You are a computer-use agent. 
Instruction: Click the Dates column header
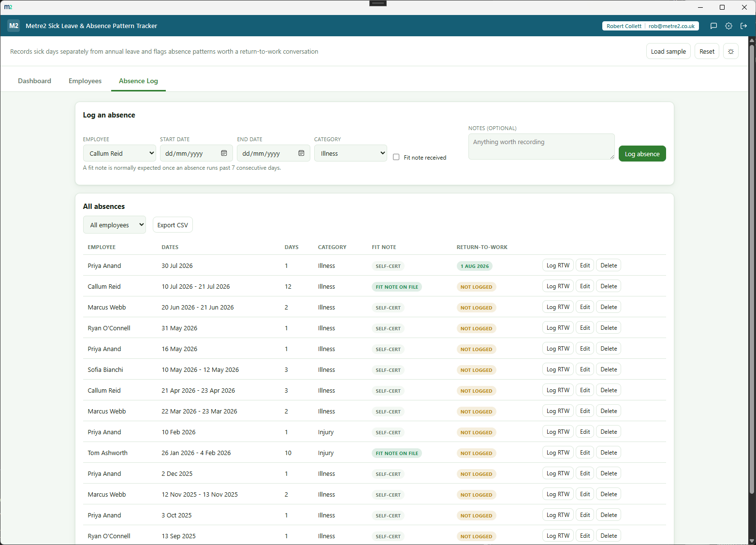170,247
